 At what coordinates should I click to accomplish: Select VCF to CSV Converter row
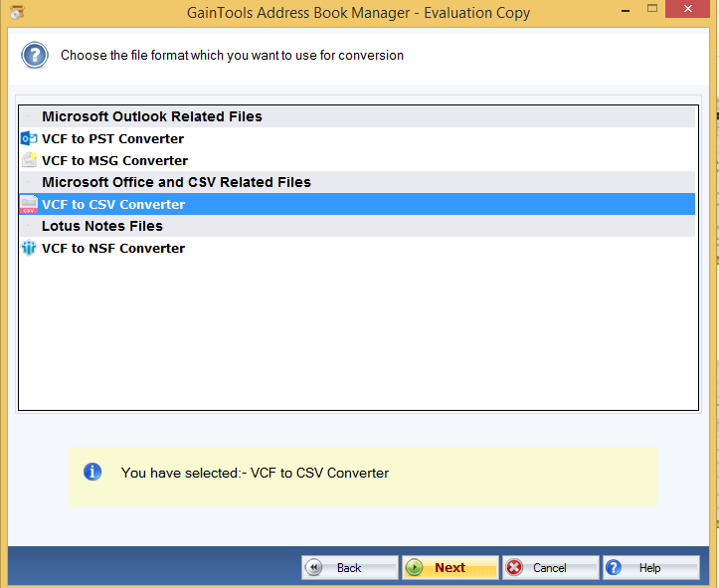click(357, 204)
